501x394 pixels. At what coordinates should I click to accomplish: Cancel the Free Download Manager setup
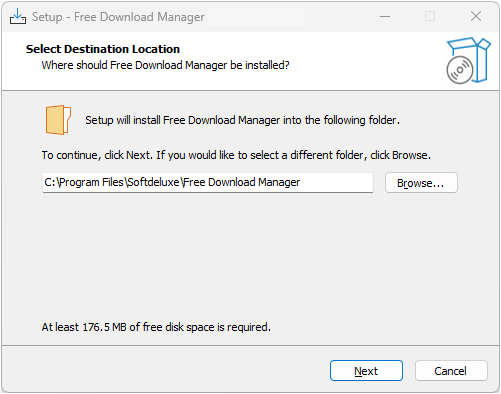point(451,370)
